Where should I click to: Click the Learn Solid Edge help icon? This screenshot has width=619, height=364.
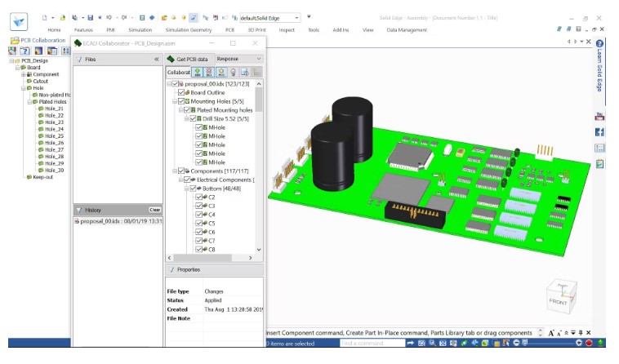(599, 44)
